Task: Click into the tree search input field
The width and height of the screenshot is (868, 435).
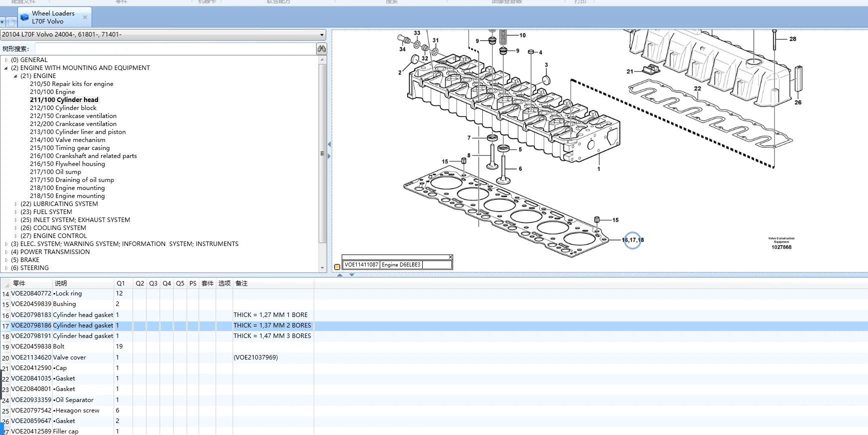Action: 175,48
